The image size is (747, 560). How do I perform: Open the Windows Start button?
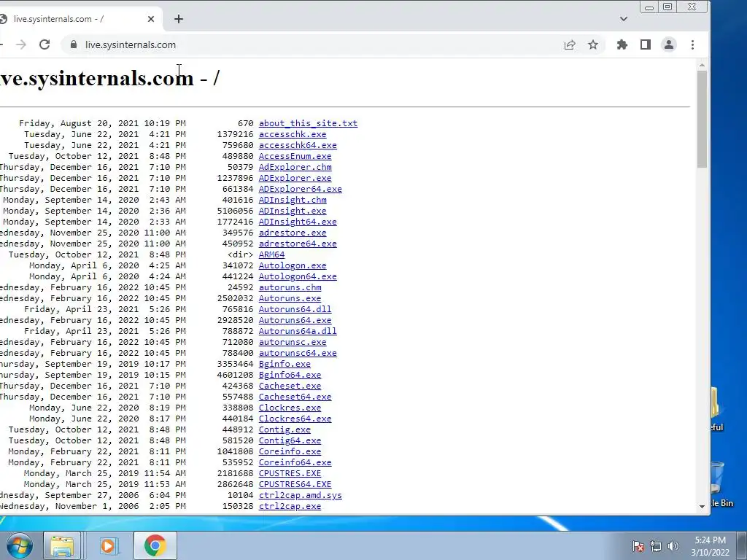20,545
